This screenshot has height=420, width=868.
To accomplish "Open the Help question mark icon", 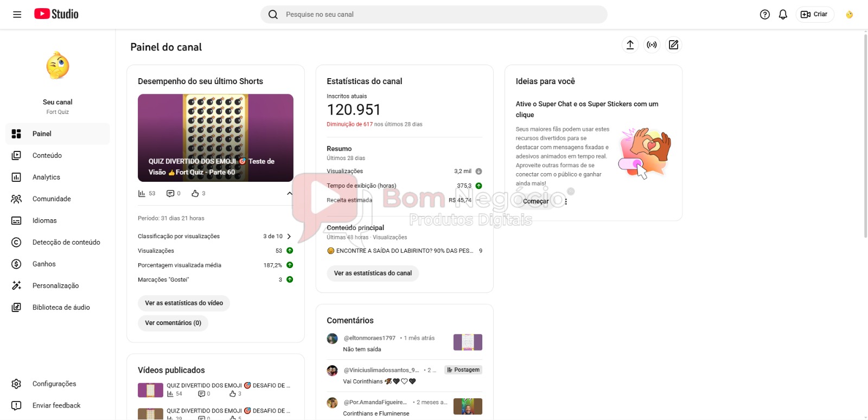I will point(765,15).
